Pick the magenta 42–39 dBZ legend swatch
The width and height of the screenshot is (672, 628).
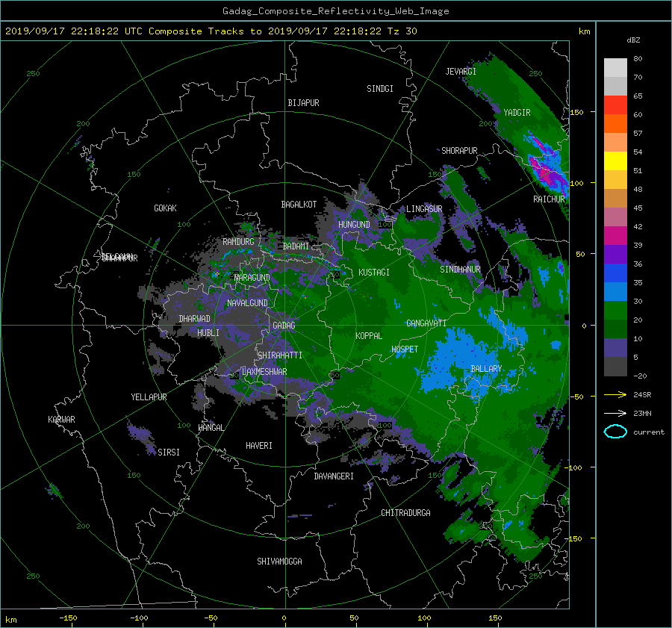tap(615, 236)
